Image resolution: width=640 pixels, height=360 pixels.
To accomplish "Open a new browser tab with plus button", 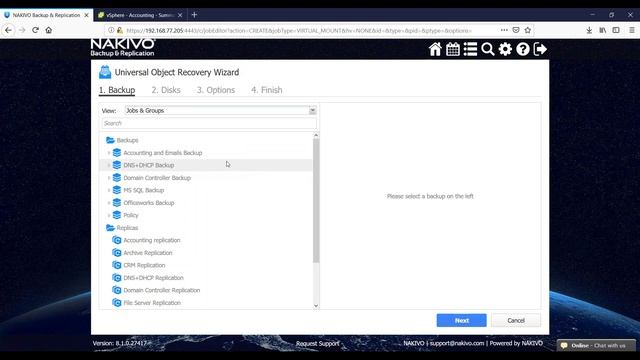I will tap(194, 15).
